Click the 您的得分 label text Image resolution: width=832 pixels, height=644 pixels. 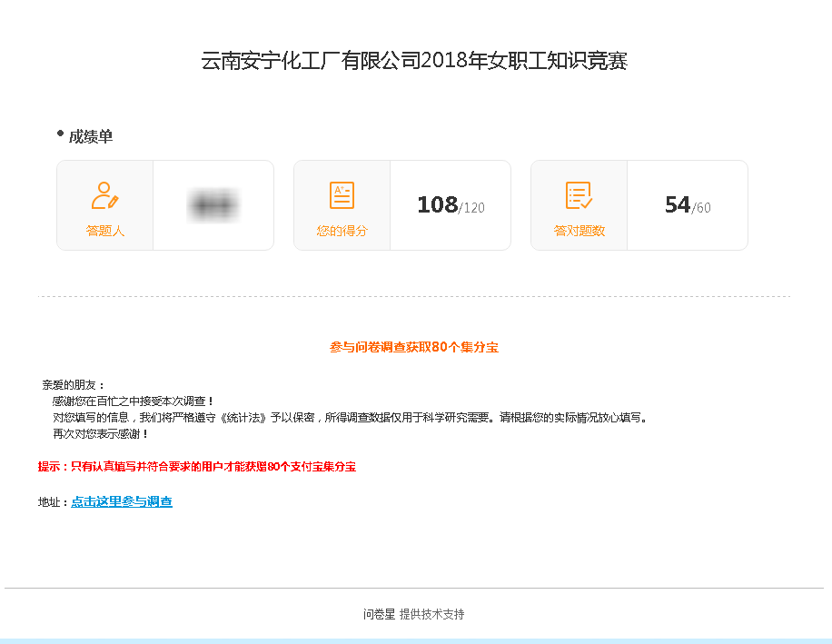pos(342,231)
